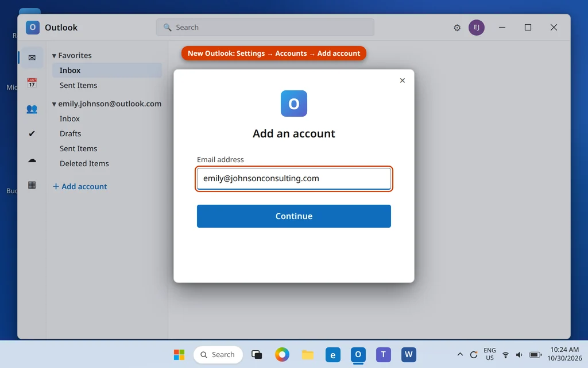Select Inbox under Favorites

tap(107, 70)
